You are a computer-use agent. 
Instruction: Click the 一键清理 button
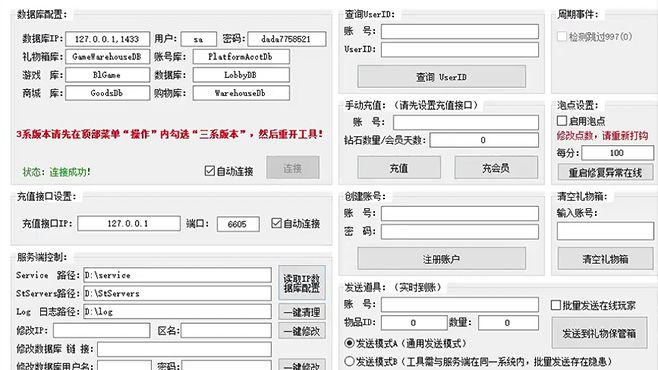(x=302, y=312)
